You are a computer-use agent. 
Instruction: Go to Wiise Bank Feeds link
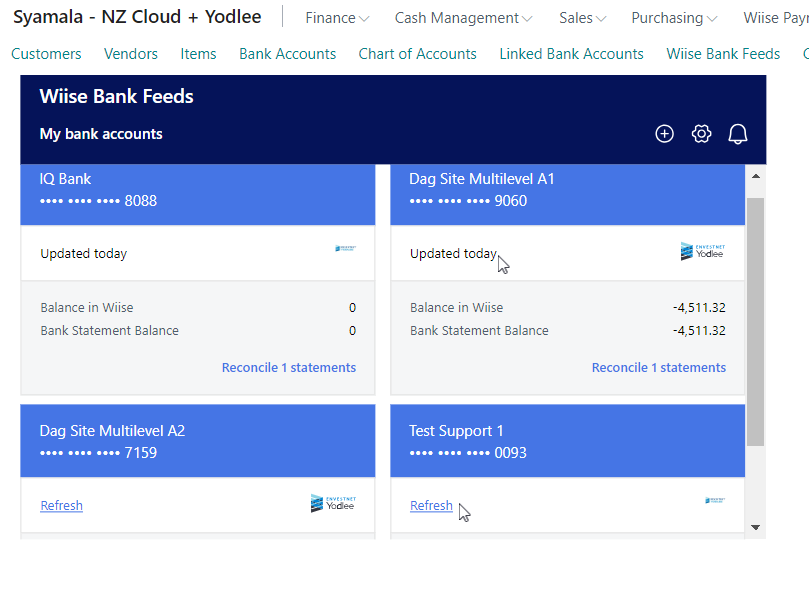723,54
